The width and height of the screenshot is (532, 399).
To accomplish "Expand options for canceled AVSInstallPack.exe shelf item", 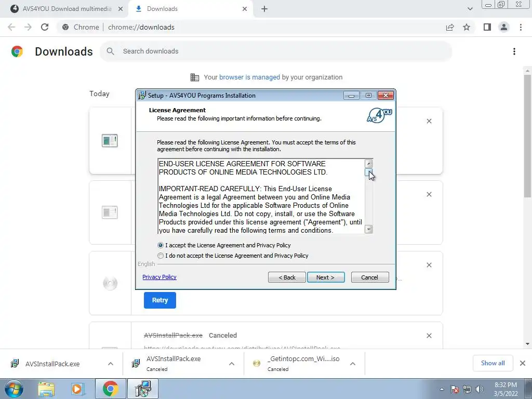I will [x=232, y=364].
